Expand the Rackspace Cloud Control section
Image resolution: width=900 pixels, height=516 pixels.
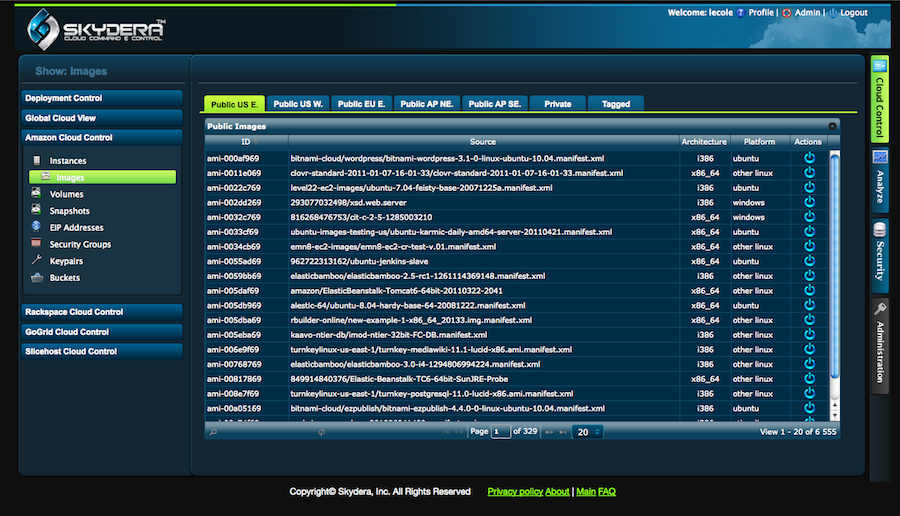click(101, 312)
